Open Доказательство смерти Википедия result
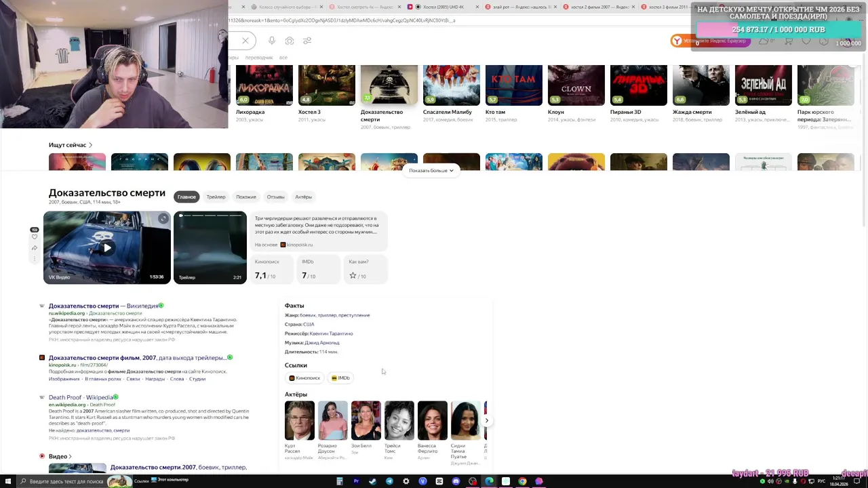Image resolution: width=868 pixels, height=488 pixels. 104,306
